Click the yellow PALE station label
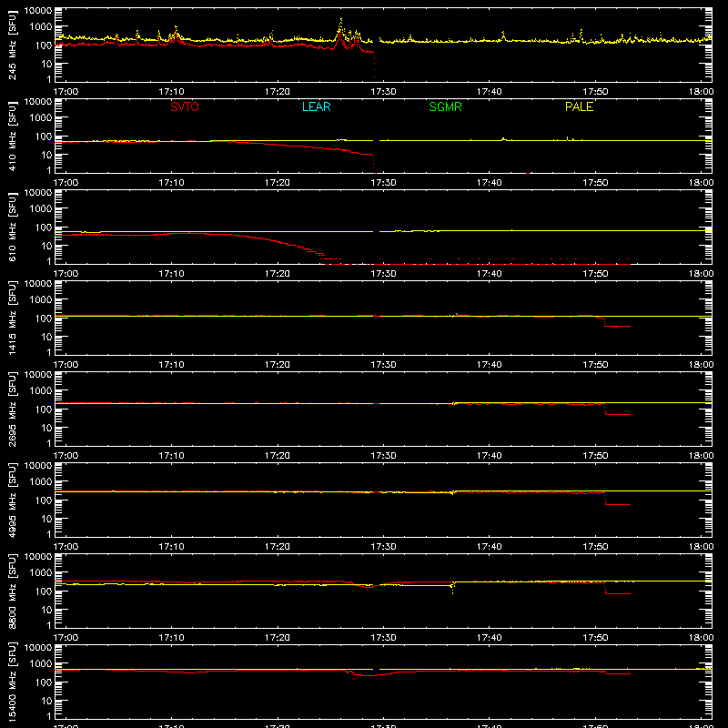 point(579,106)
